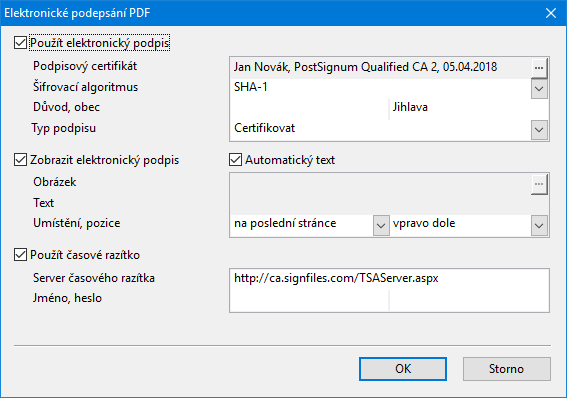Open certificate browse ellipsis button
The width and height of the screenshot is (567, 398).
click(x=539, y=68)
